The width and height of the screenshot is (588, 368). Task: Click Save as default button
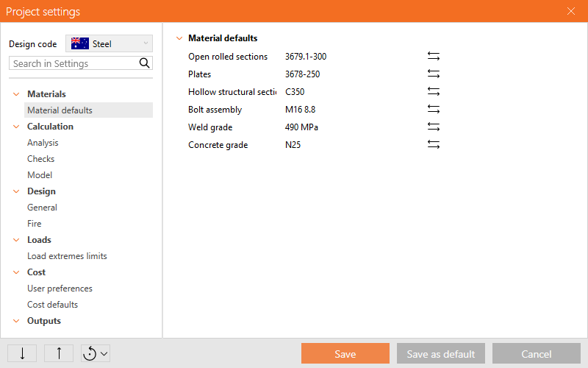pos(441,354)
